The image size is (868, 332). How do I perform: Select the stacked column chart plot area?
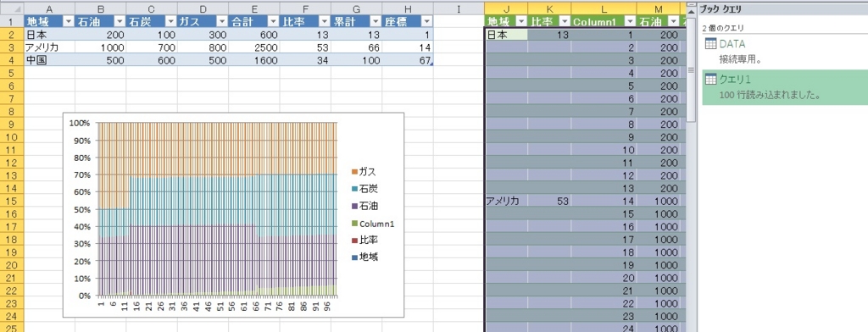(217, 209)
